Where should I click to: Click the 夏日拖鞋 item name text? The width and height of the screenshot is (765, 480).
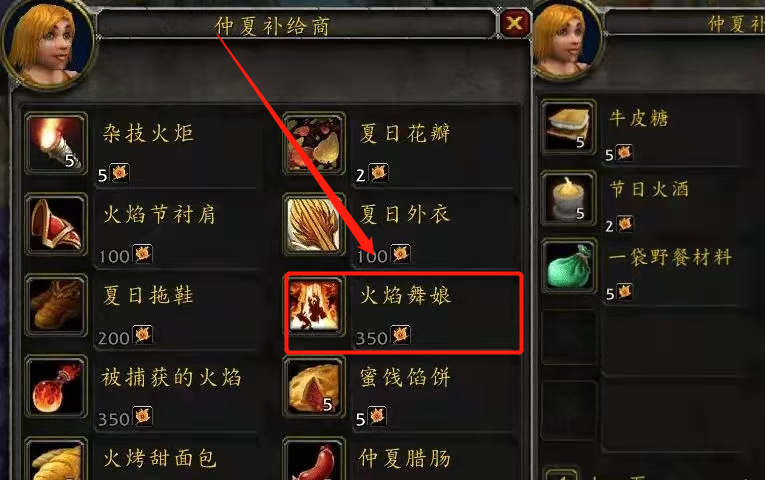point(148,295)
